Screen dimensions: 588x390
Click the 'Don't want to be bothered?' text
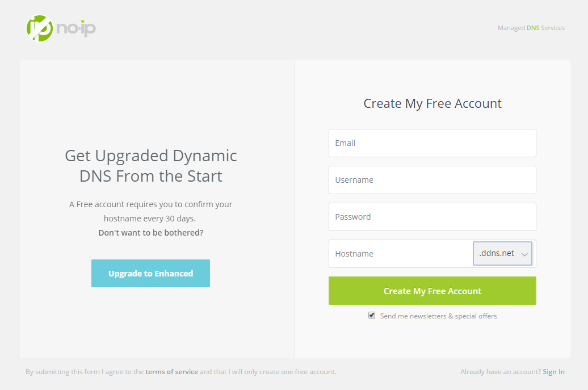click(x=150, y=233)
